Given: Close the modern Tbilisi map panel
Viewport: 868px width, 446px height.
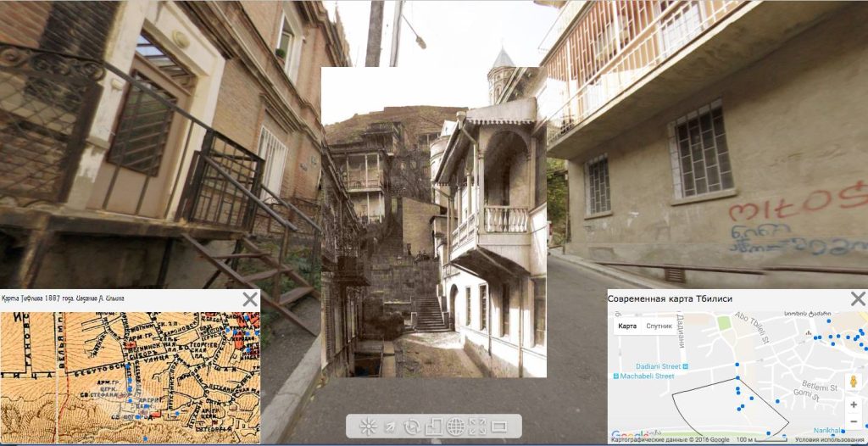Looking at the screenshot, I should point(858,299).
